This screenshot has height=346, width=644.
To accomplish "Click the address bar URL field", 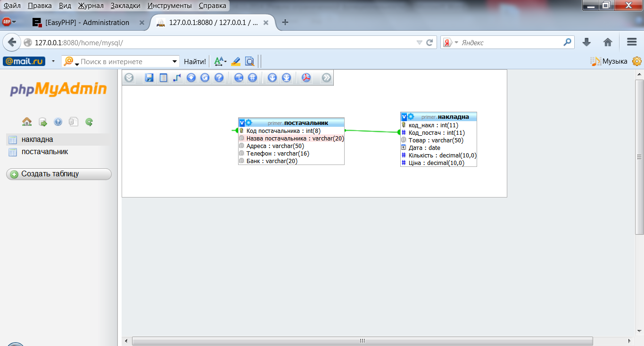I will (x=222, y=42).
